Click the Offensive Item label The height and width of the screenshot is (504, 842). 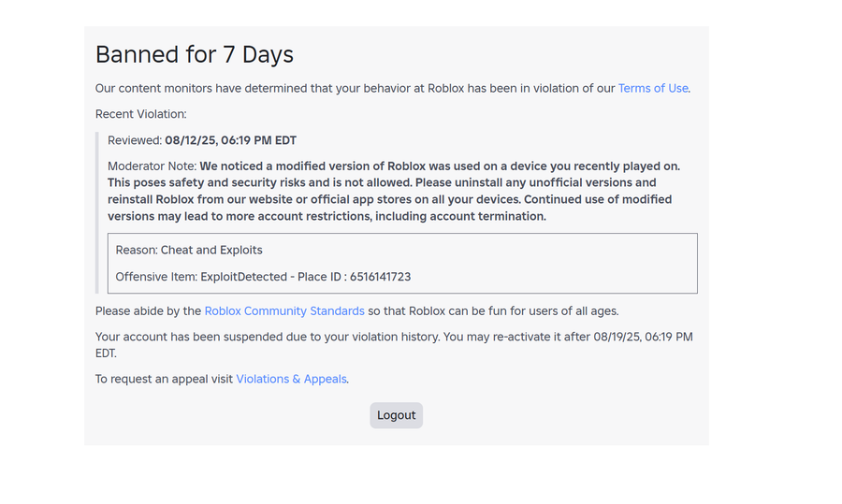[156, 277]
